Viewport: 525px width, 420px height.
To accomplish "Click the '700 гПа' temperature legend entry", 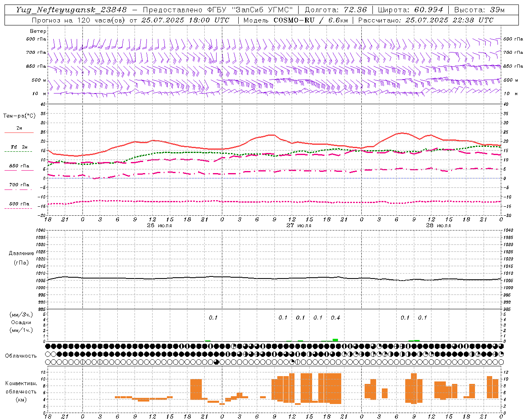I will click(19, 185).
